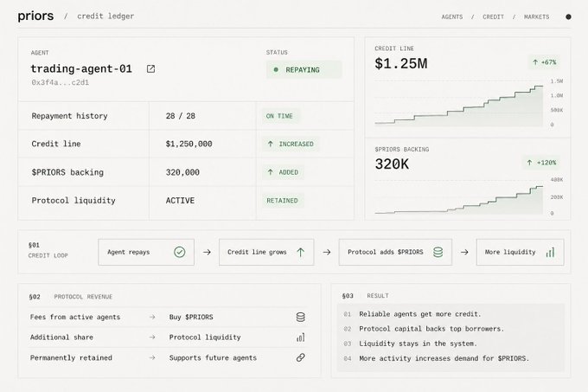The height and width of the screenshot is (392, 588).
Task: Click up arrow in ADDED badge
Action: click(270, 172)
